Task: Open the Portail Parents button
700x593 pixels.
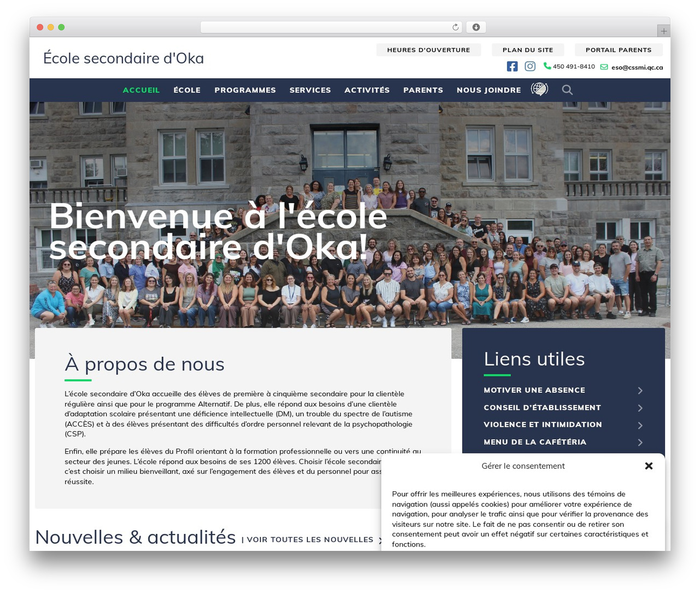Action: pos(619,50)
